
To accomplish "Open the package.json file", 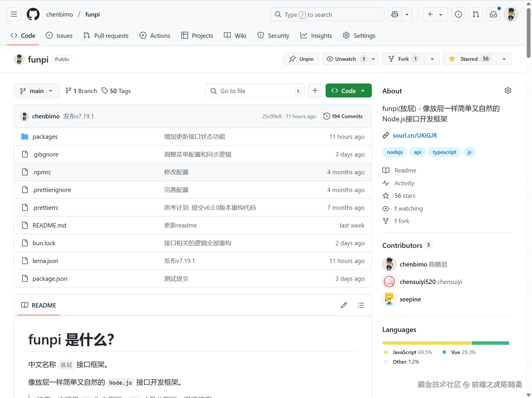I will [50, 279].
